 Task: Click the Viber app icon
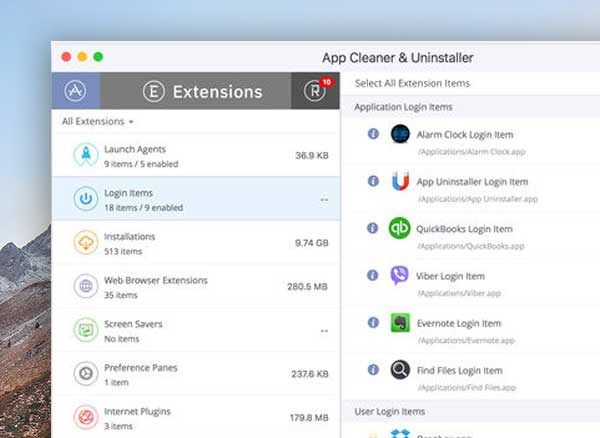pos(399,275)
